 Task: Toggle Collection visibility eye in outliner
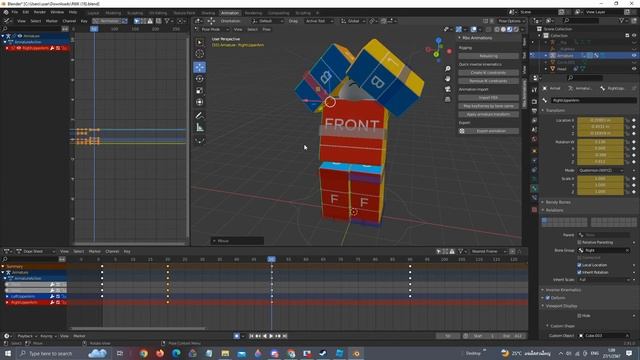point(634,36)
